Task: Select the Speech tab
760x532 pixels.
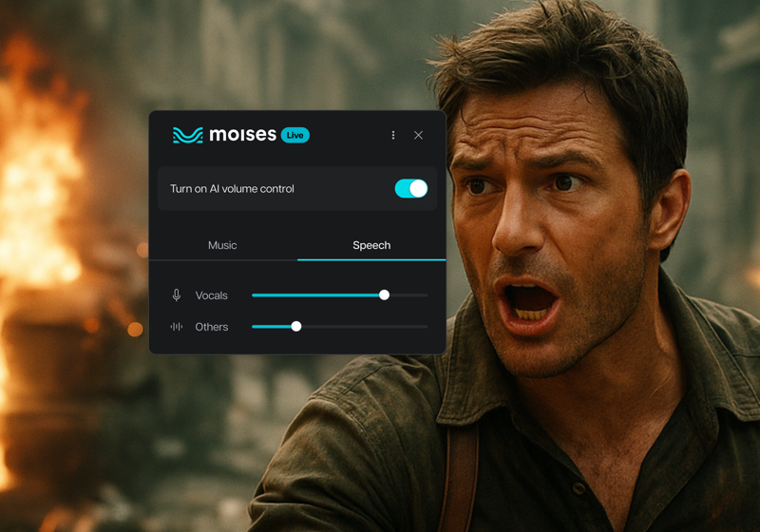Action: coord(371,245)
